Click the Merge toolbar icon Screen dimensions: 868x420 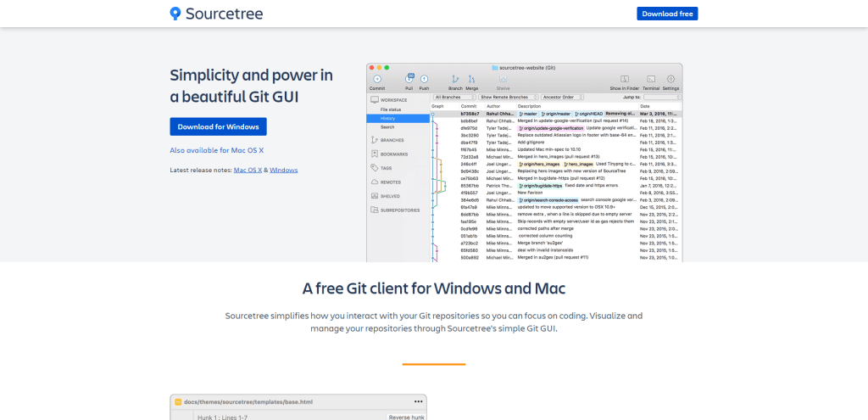click(x=471, y=79)
